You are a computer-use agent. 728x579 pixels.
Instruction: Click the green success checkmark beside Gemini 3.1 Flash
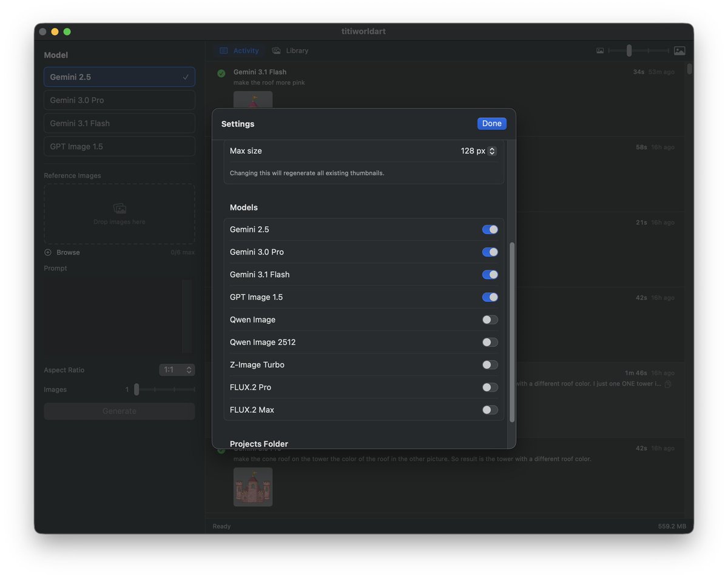221,73
